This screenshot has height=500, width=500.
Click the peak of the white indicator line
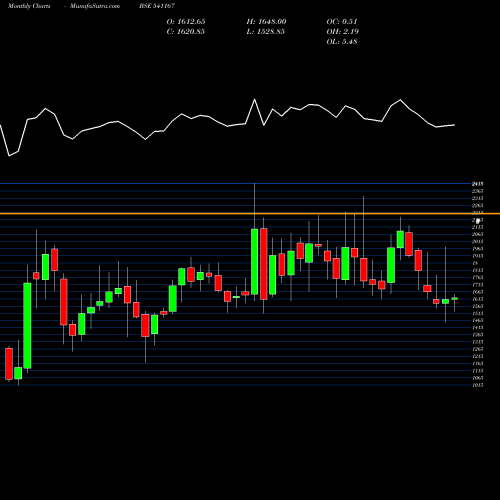[x=255, y=99]
